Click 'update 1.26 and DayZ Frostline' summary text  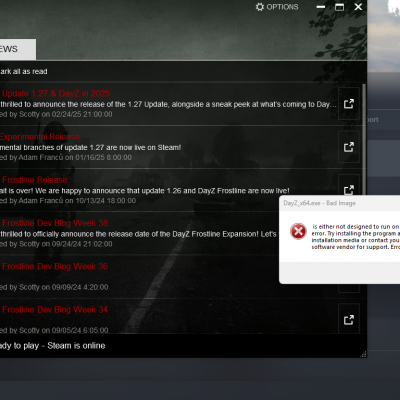pyautogui.click(x=145, y=191)
